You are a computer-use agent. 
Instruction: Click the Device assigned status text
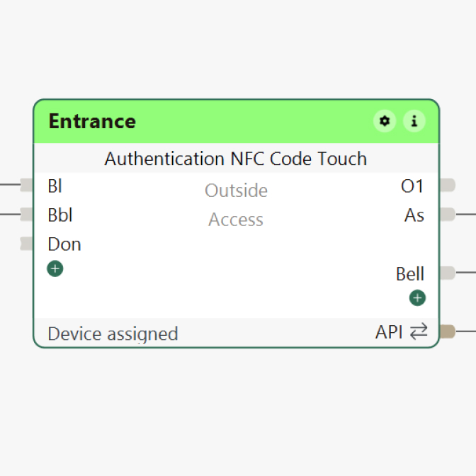pos(113,334)
